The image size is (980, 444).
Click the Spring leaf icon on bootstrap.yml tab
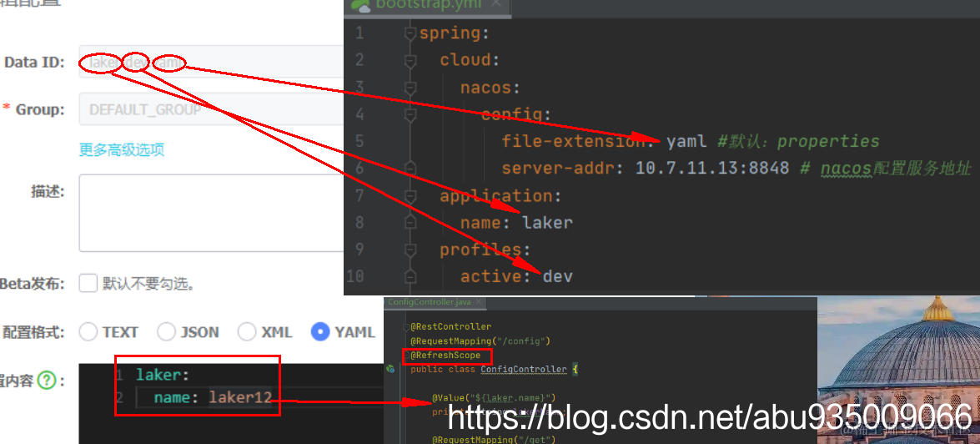pyautogui.click(x=360, y=4)
